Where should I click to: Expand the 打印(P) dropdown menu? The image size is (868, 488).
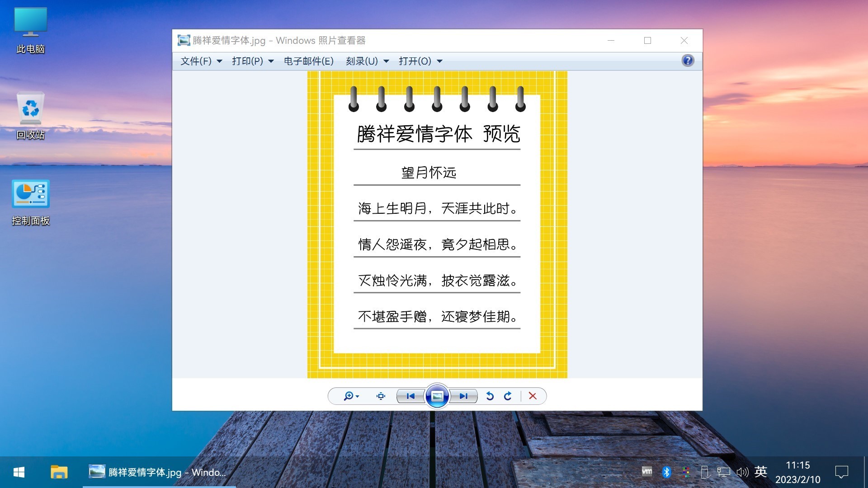click(252, 61)
